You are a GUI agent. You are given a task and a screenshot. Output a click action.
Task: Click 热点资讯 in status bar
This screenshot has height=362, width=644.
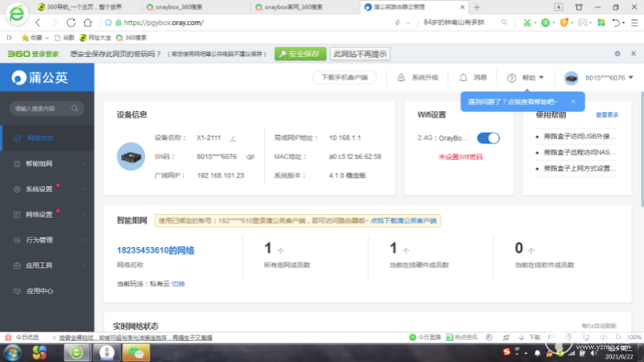tap(461, 337)
